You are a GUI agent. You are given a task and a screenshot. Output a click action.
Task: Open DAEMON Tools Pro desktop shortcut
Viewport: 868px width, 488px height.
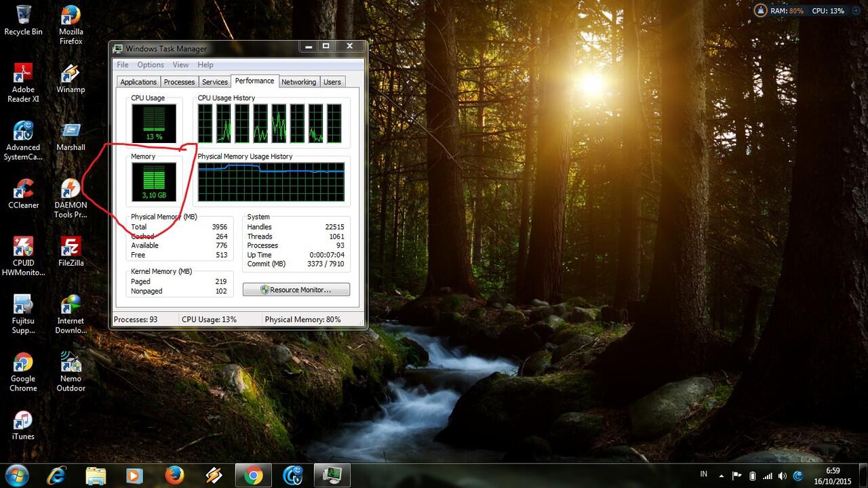(71, 199)
